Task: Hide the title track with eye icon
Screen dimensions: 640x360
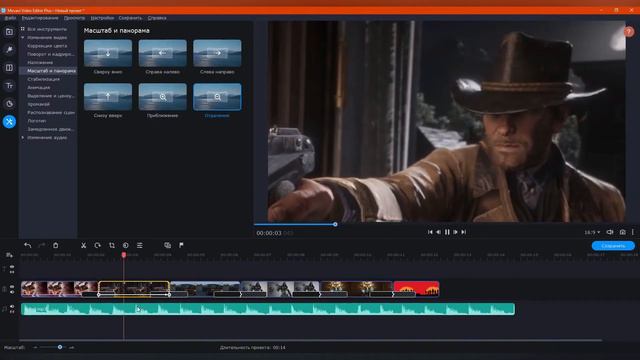Action: click(12, 267)
